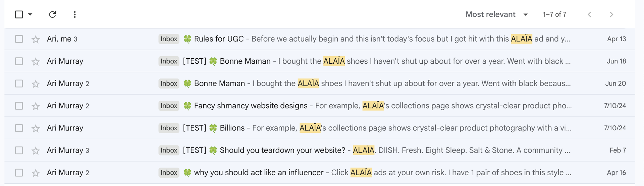
Task: Star the Jun 18 Bonne Maman test email
Action: pyautogui.click(x=36, y=62)
